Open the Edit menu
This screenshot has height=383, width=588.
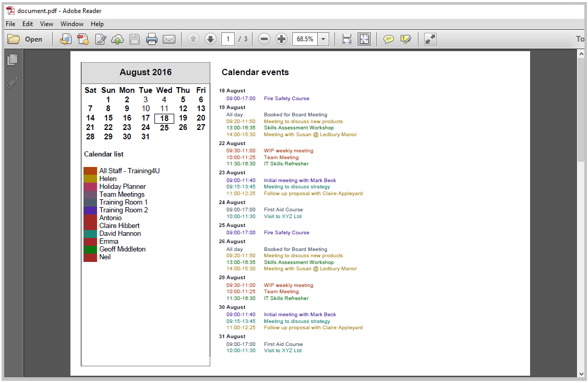pos(27,24)
